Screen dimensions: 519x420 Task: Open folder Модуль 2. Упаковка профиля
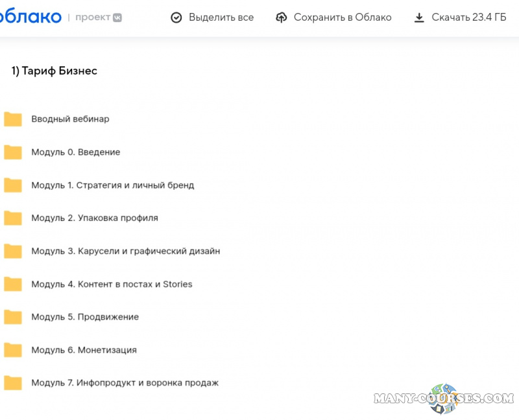[95, 218]
